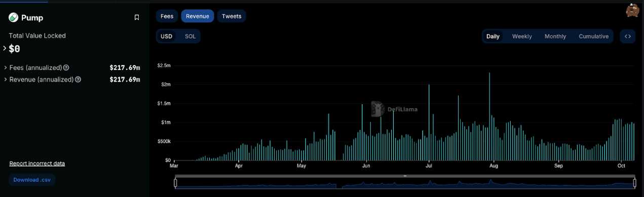Click the Pump logo icon
The image size is (644, 197).
point(14,18)
